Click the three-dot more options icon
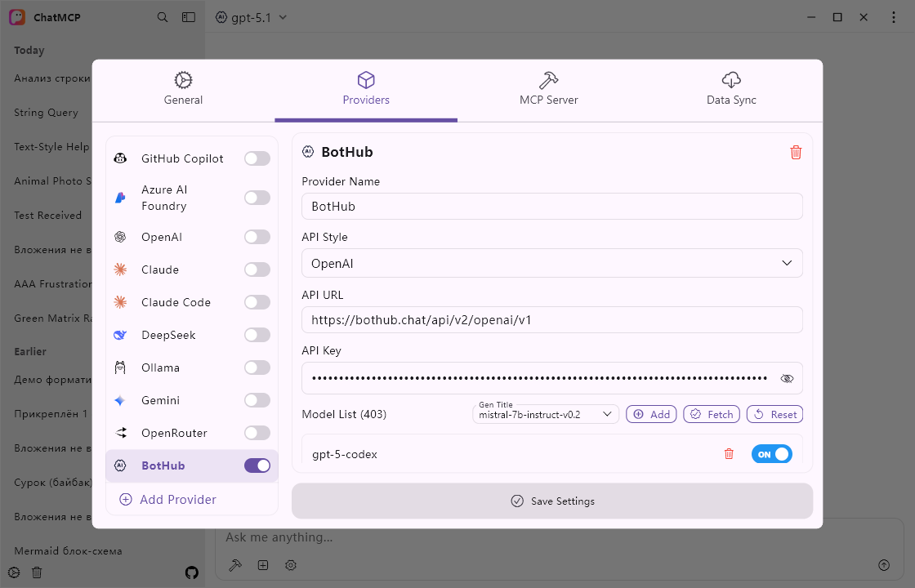 coord(892,17)
